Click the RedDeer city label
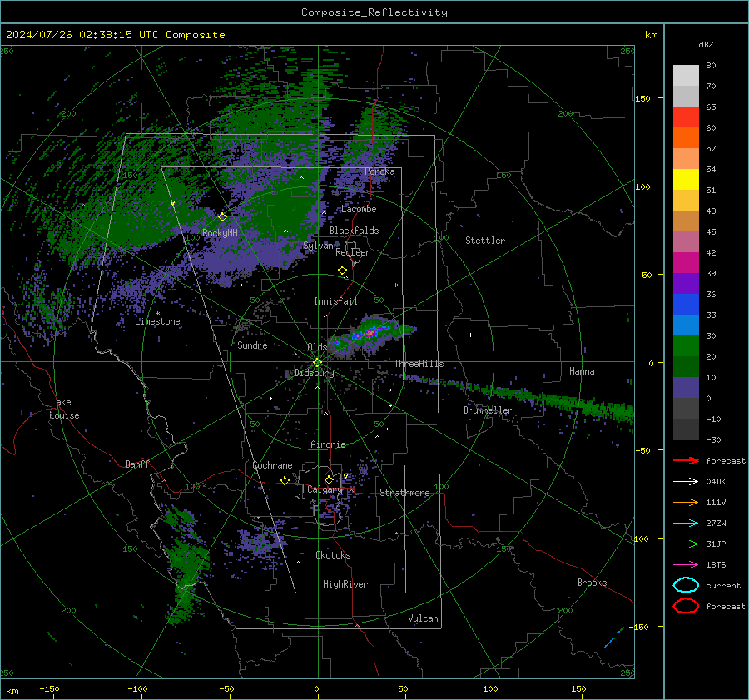The width and height of the screenshot is (749, 700). pyautogui.click(x=353, y=252)
